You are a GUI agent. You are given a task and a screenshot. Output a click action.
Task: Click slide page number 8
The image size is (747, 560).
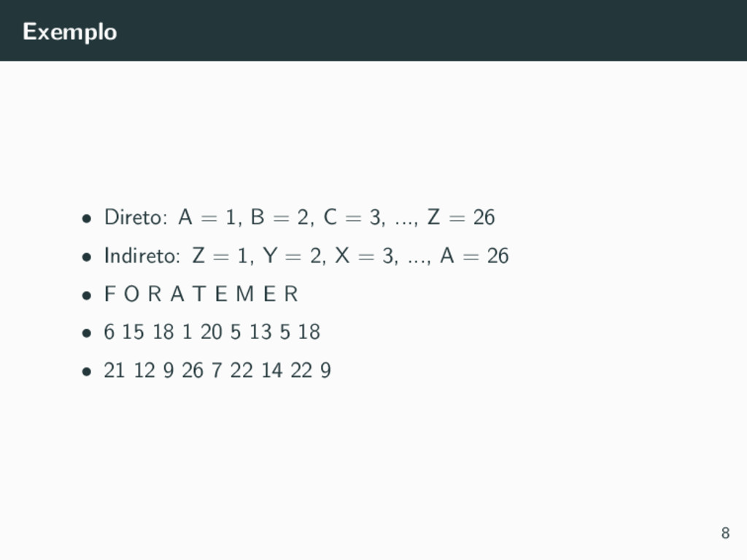(x=725, y=533)
